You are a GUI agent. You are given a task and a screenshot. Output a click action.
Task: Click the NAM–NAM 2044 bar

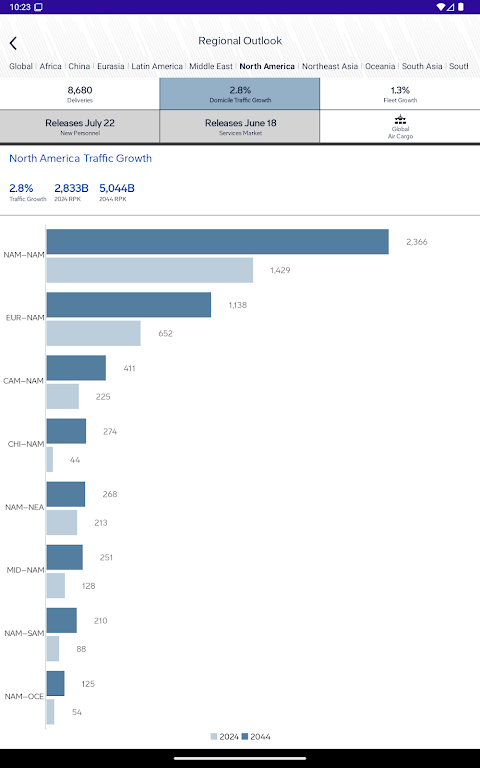click(217, 241)
